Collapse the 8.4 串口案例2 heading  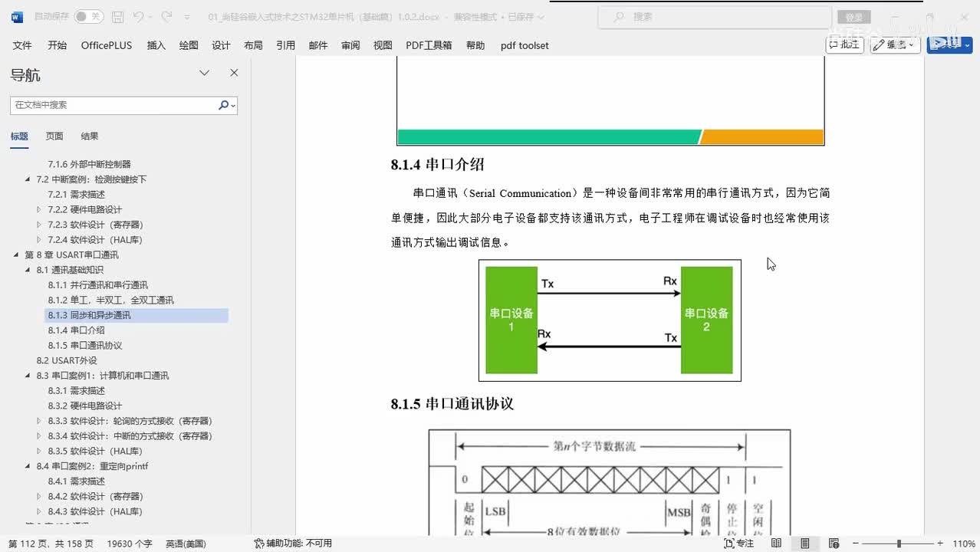28,466
